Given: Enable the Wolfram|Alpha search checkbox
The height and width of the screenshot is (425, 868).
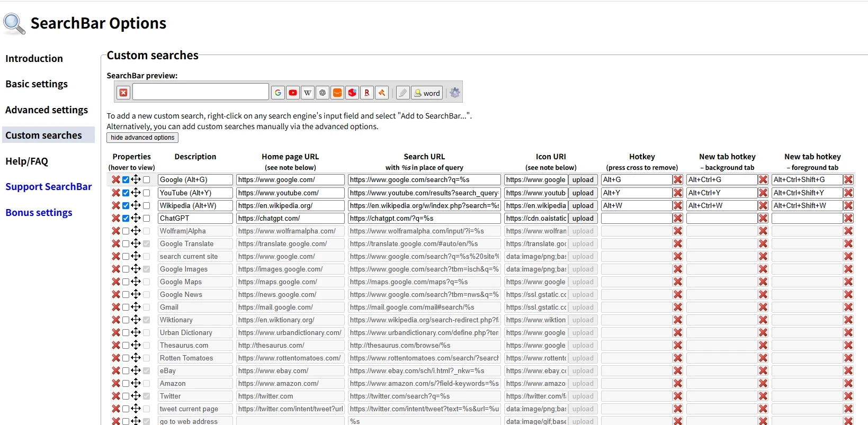Looking at the screenshot, I should point(126,231).
